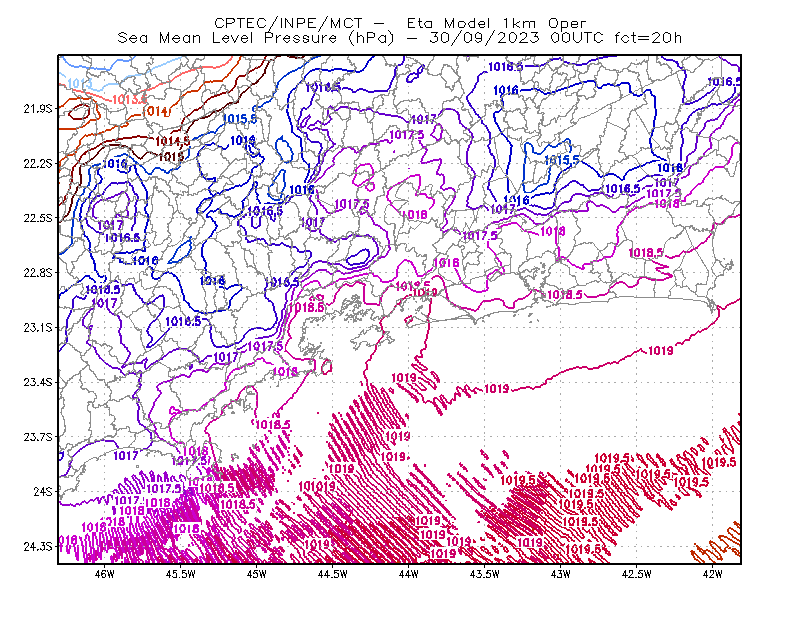Click the 42W longitude axis label
The width and height of the screenshot is (800, 618).
point(713,574)
